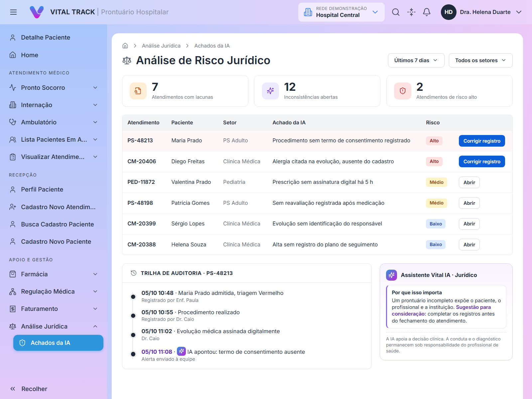This screenshot has height=399, width=532.
Task: Select Achados da IA sidebar item
Action: [58, 343]
